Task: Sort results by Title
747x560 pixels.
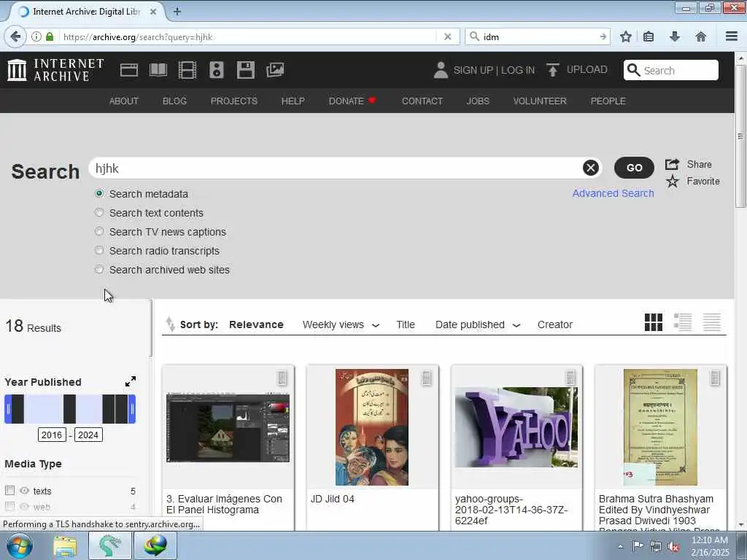Action: pyautogui.click(x=406, y=324)
